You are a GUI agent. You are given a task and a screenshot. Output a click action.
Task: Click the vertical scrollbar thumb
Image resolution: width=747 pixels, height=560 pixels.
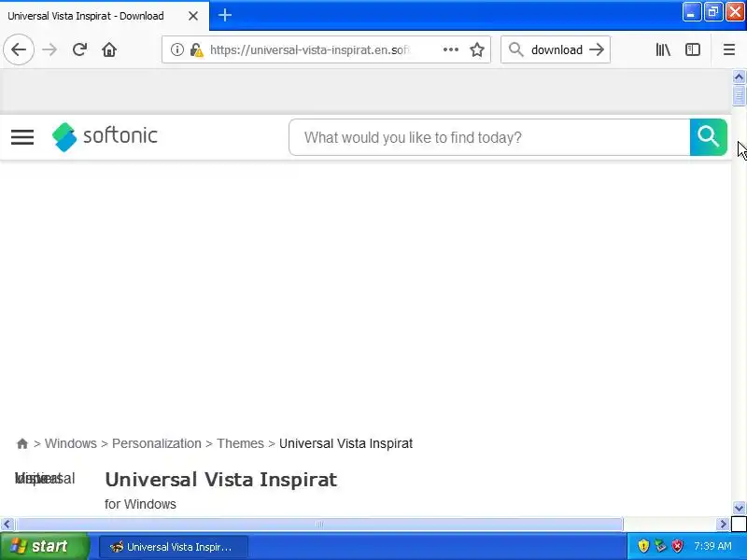pyautogui.click(x=739, y=95)
